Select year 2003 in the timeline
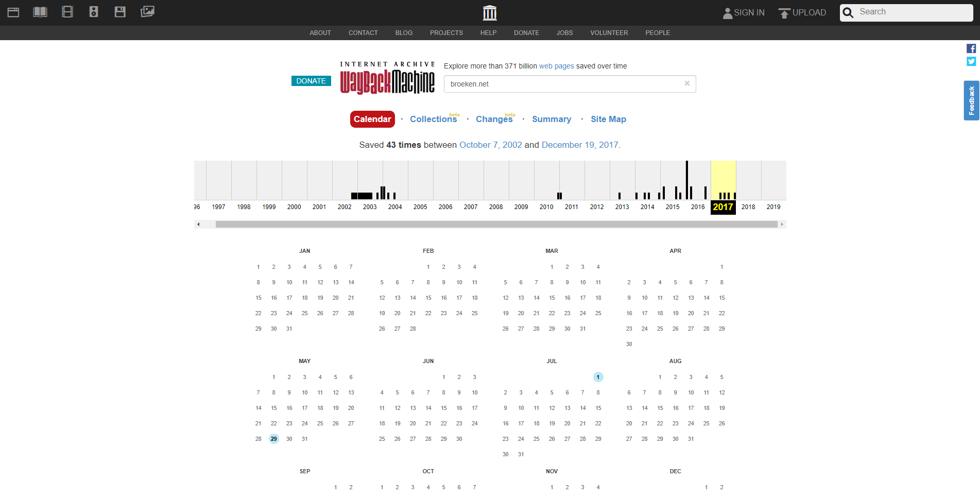 tap(370, 207)
